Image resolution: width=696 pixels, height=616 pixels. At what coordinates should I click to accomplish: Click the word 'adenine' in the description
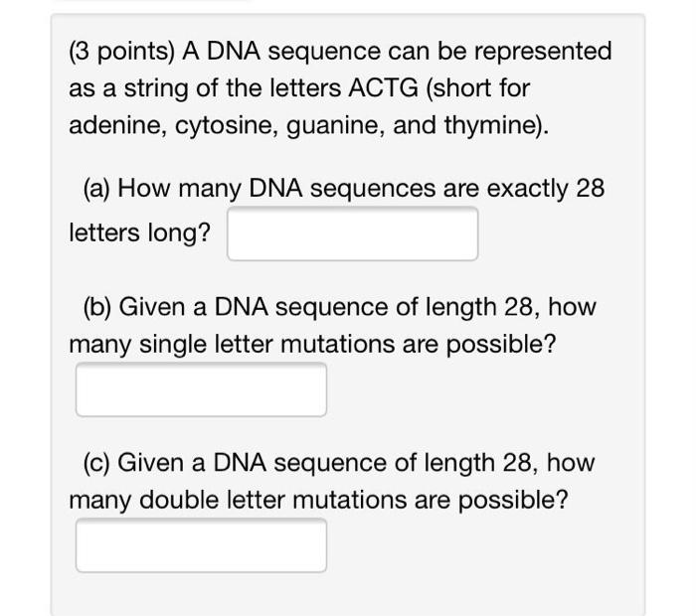click(x=118, y=125)
